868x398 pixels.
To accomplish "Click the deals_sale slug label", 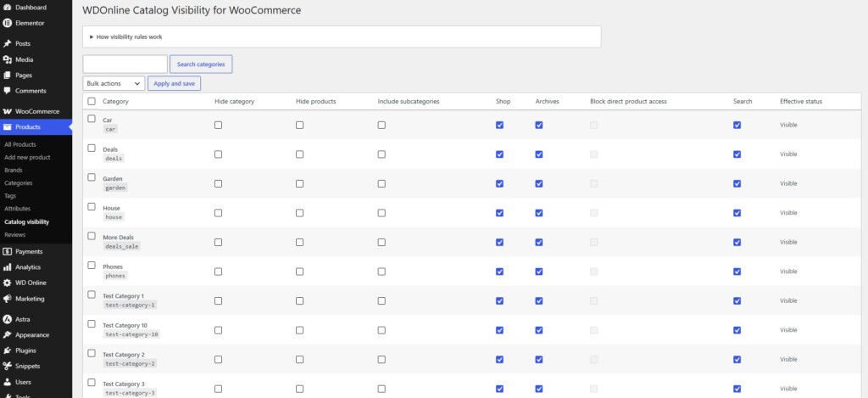I will click(x=122, y=246).
